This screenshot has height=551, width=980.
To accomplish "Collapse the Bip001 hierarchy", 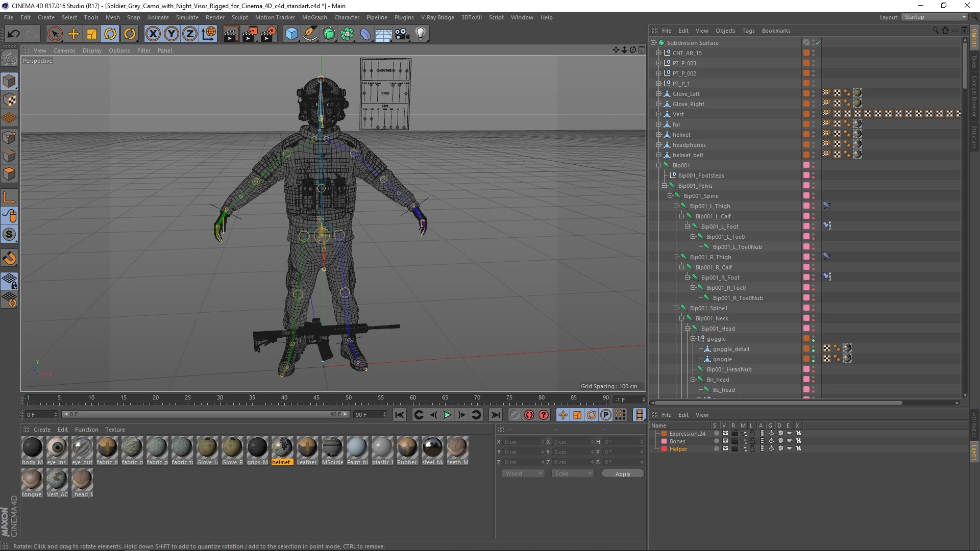I will [x=659, y=165].
